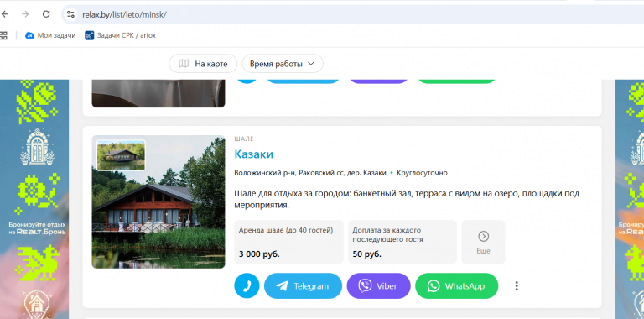The image size is (644, 319).
Task: Show listings "На карте"
Action: 203,64
